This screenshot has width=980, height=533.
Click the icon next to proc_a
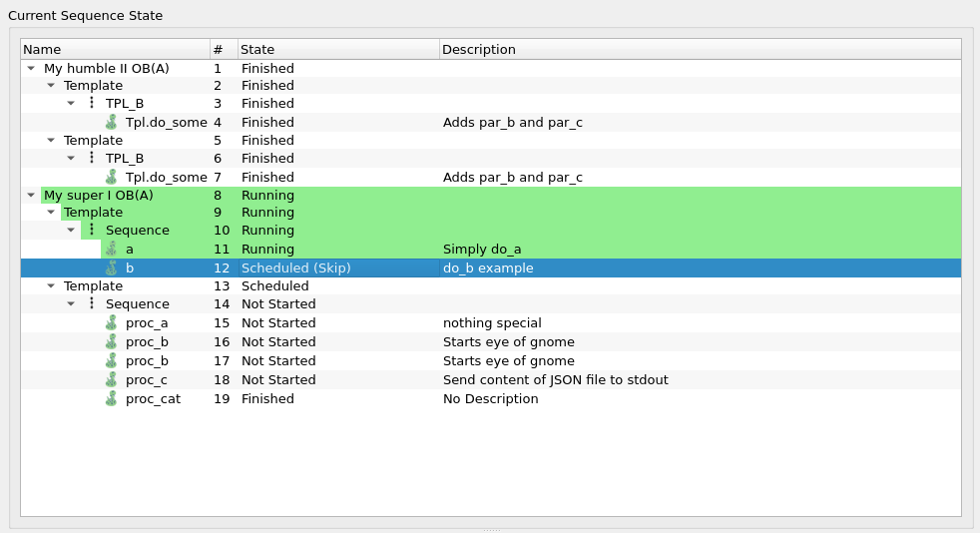(x=112, y=323)
